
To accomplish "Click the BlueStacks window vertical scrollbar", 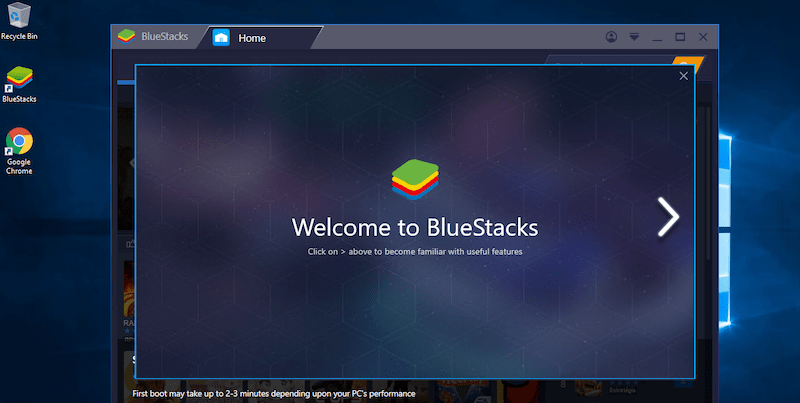I will (x=708, y=184).
